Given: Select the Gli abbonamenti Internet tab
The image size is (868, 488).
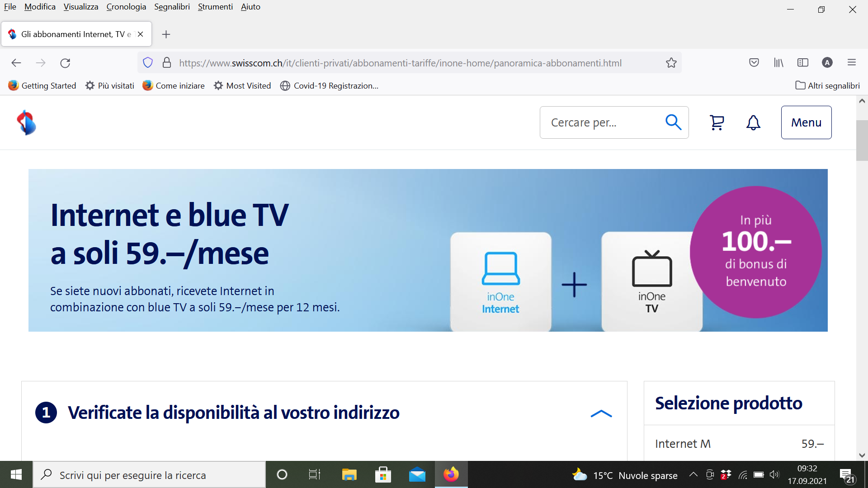Looking at the screenshot, I should 76,34.
